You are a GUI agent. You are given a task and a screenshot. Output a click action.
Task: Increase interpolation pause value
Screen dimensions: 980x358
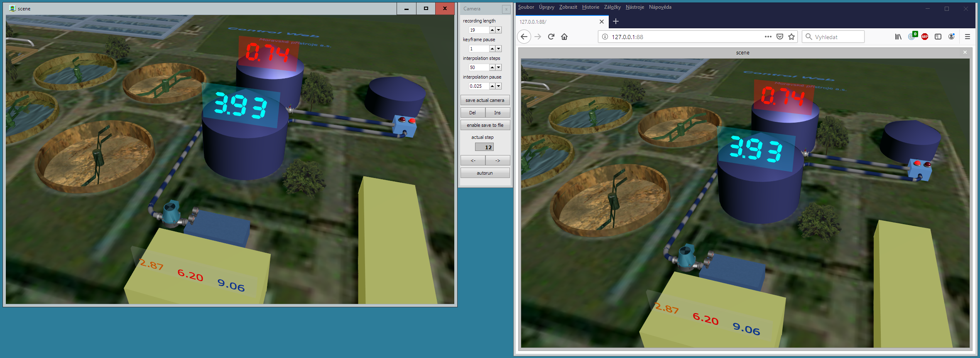[x=492, y=86]
